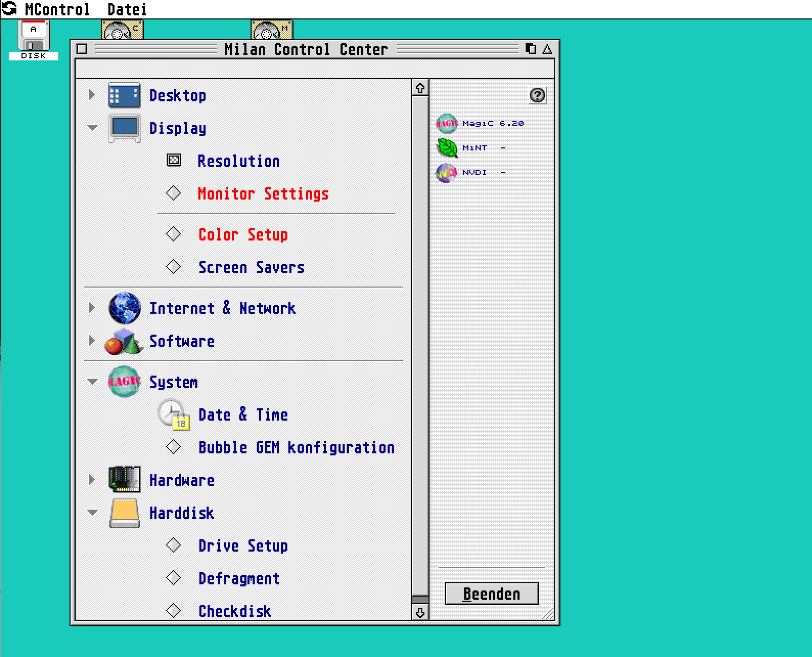Expand the Internet & Network category

[x=92, y=308]
